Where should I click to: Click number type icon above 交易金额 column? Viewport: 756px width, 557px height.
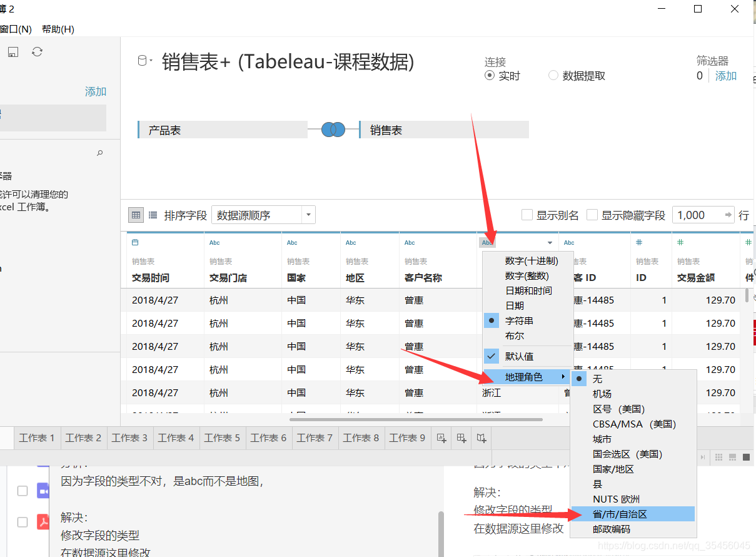pos(680,242)
